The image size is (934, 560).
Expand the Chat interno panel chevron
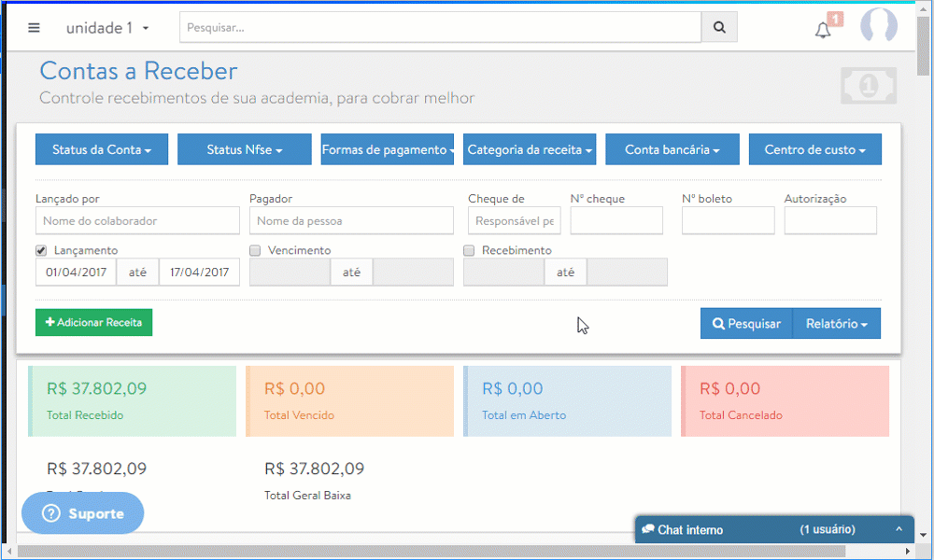(x=899, y=529)
